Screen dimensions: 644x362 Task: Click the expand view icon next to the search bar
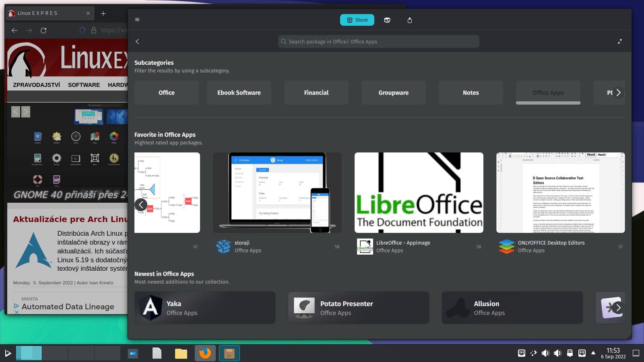pyautogui.click(x=620, y=41)
